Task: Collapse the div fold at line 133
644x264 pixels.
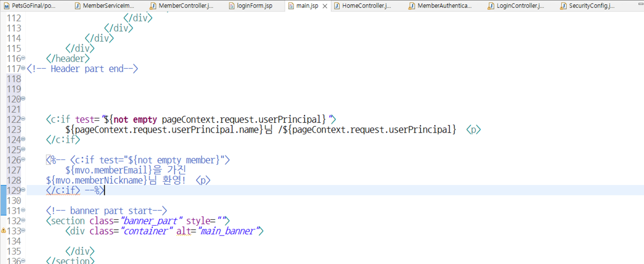Action: (23, 230)
